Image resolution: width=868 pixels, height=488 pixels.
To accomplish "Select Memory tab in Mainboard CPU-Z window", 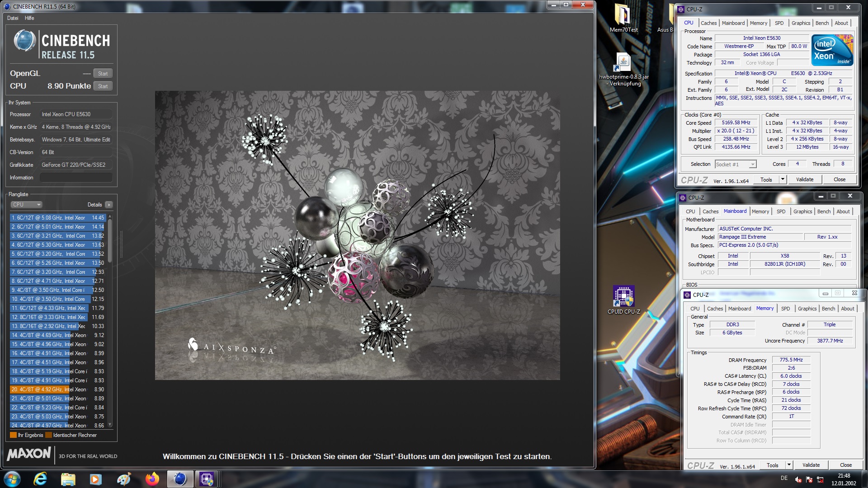I will (760, 211).
